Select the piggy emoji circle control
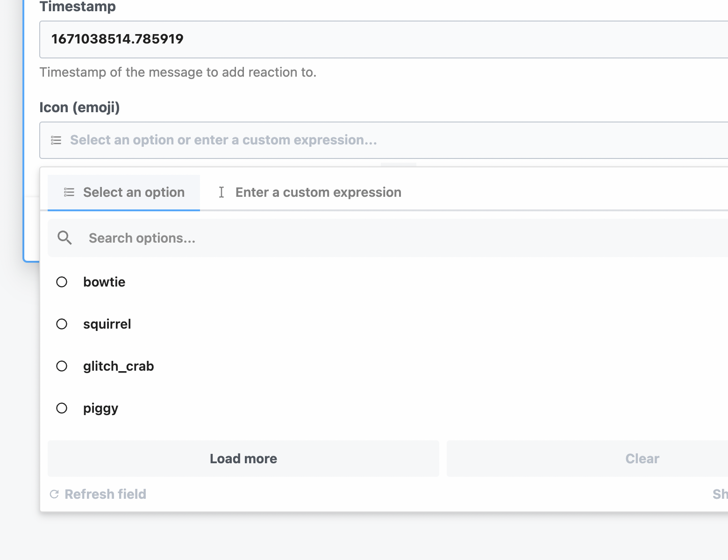This screenshot has height=560, width=728. (62, 408)
